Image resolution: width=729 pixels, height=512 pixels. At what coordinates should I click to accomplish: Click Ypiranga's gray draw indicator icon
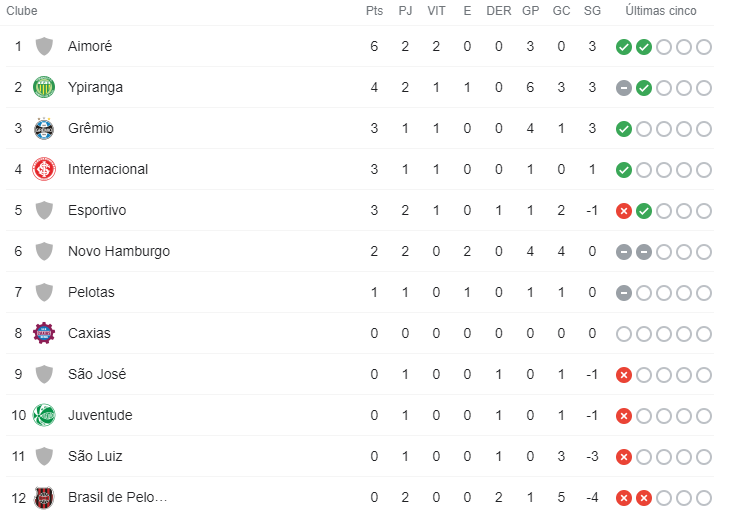623,88
